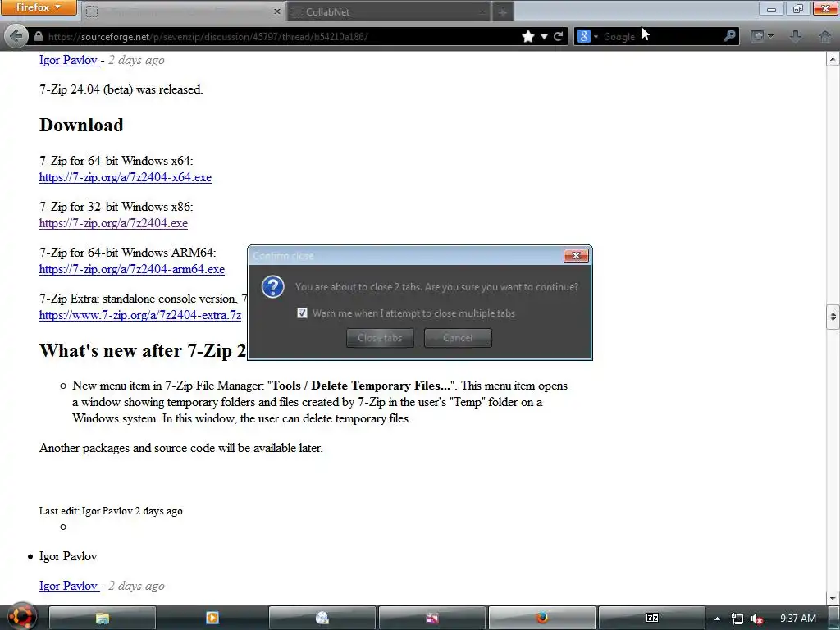This screenshot has width=840, height=630.
Task: Open the Ubuntu-logo start button
Action: [x=21, y=617]
